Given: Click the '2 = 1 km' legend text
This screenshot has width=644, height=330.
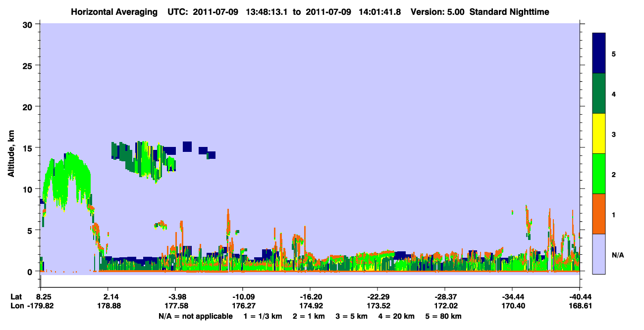Looking at the screenshot, I should point(308,316).
